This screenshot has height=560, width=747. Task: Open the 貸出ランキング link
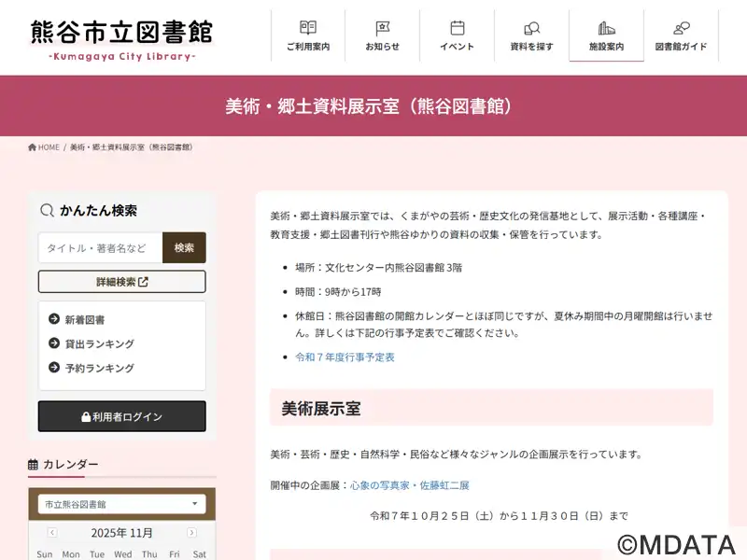point(99,343)
